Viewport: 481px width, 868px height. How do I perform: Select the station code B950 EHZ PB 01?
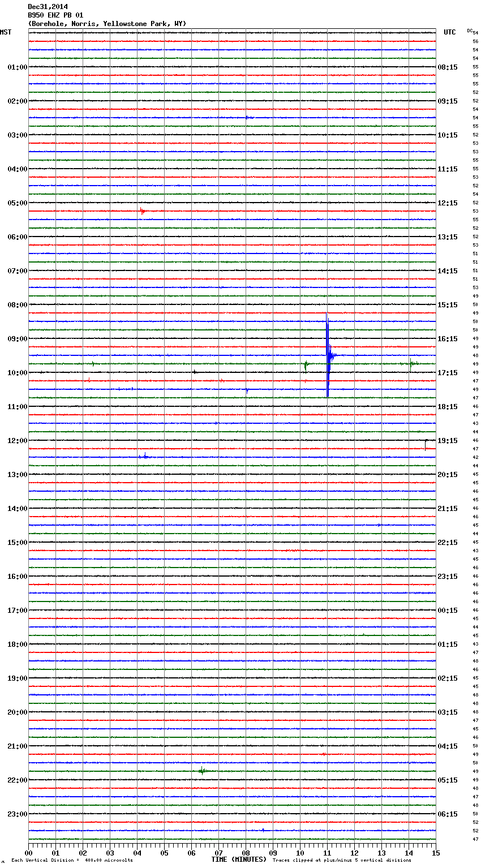coord(55,15)
